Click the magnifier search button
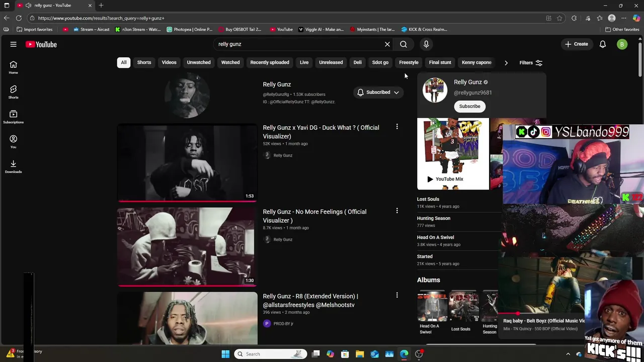 404,44
